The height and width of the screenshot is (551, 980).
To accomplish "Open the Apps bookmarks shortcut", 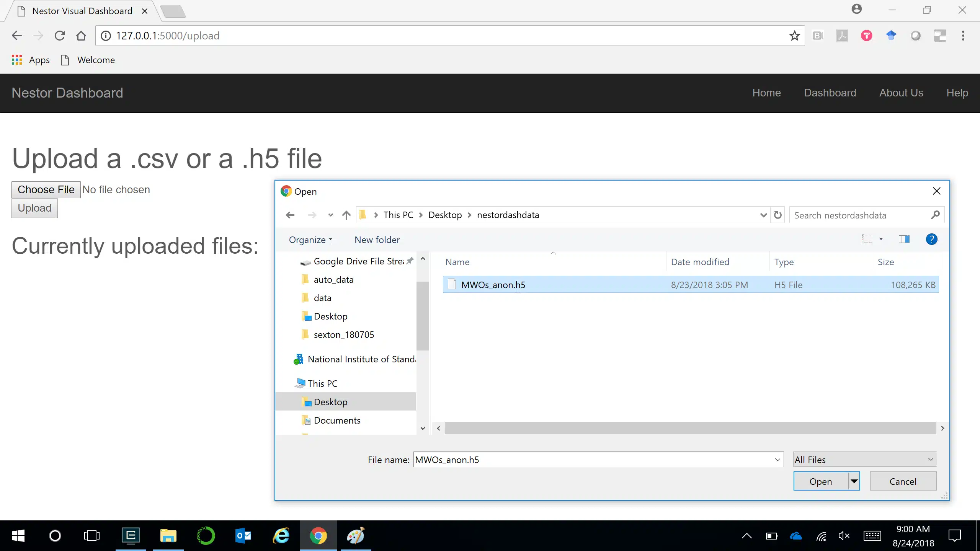I will coord(31,60).
